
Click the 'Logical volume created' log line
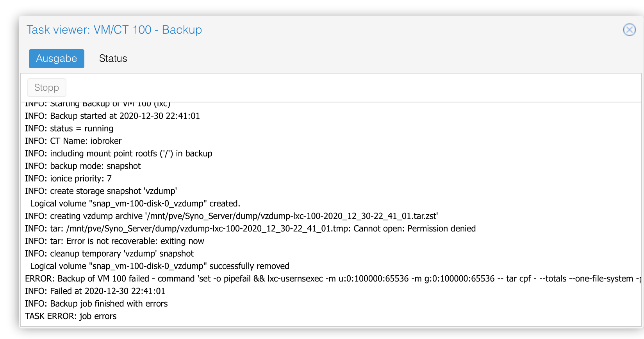point(135,204)
